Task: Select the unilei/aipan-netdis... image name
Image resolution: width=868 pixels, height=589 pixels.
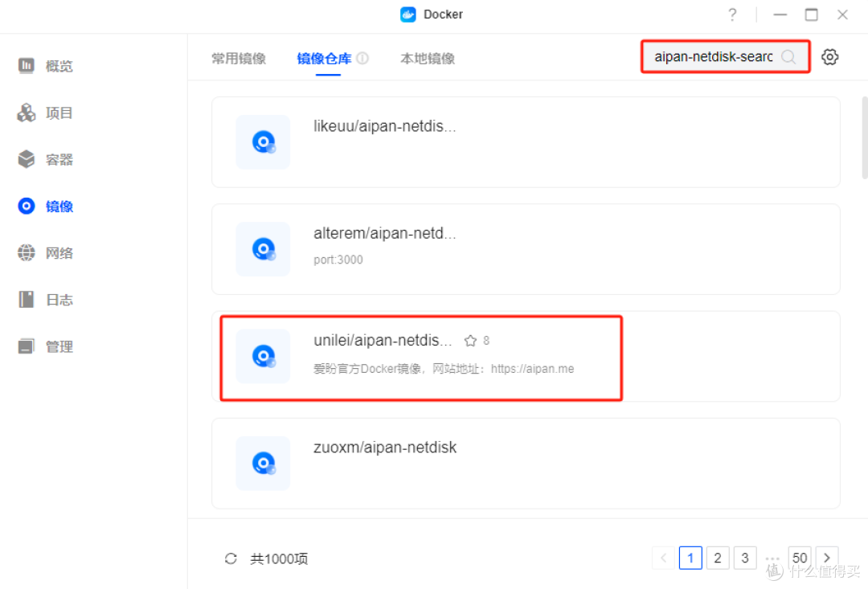Action: tap(383, 340)
